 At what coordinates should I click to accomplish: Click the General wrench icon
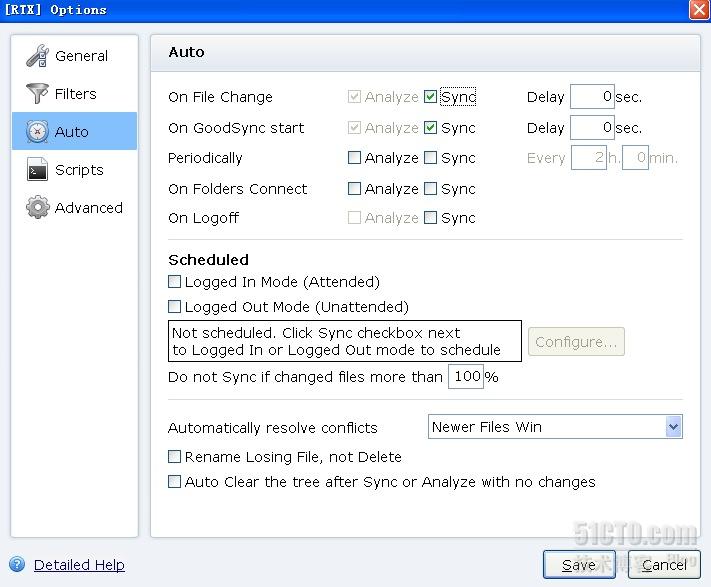click(x=38, y=56)
